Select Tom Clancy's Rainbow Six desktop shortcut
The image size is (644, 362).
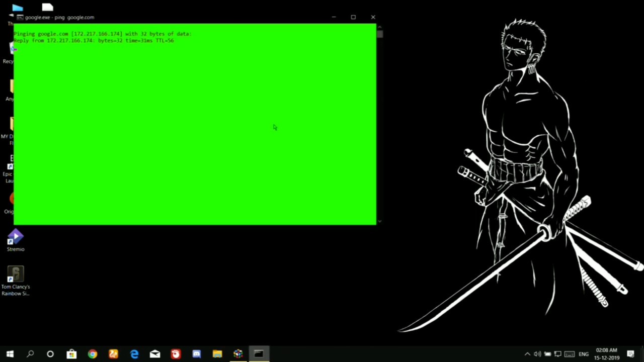[16, 281]
